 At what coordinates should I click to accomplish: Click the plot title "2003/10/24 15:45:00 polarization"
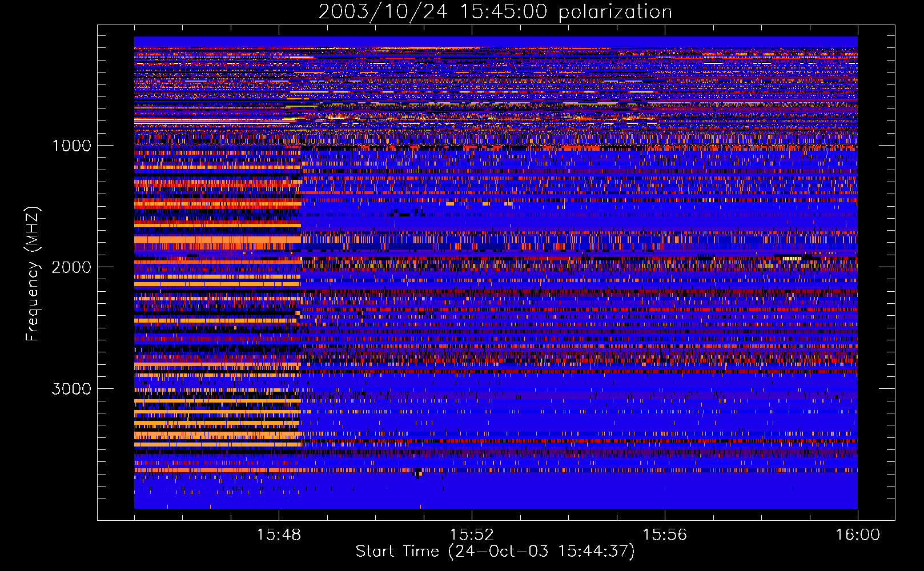click(495, 12)
